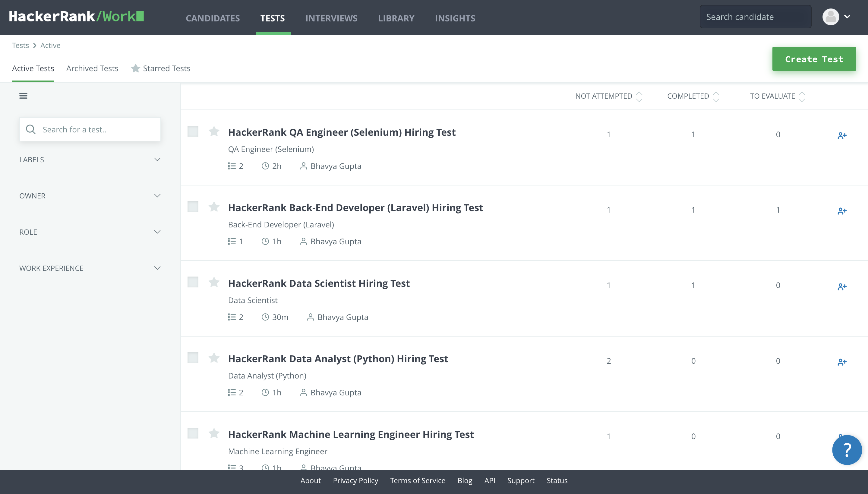Select the Data Scientist test checkbox
This screenshot has height=494, width=868.
[193, 282]
